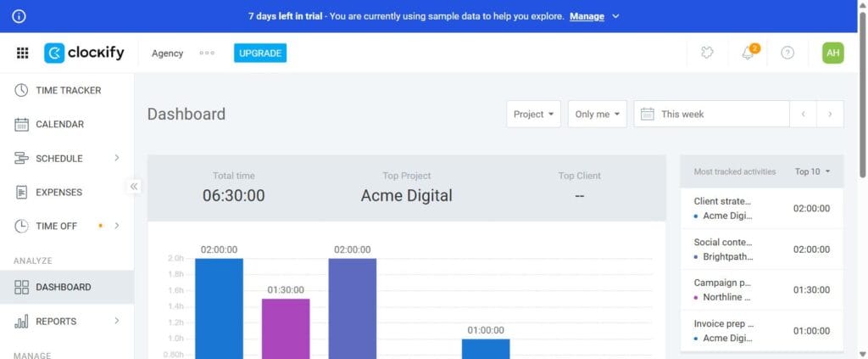Collapse the sidebar with double-chevron
868x359 pixels.
point(134,186)
